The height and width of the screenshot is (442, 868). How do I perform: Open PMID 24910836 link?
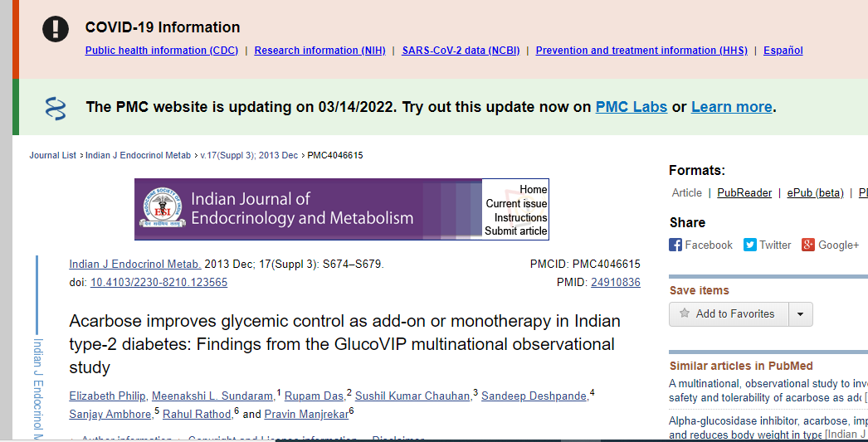[616, 283]
